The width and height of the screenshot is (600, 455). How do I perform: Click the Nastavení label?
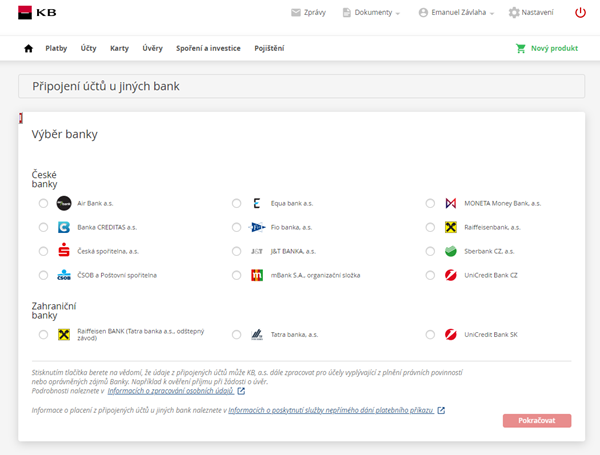point(537,13)
